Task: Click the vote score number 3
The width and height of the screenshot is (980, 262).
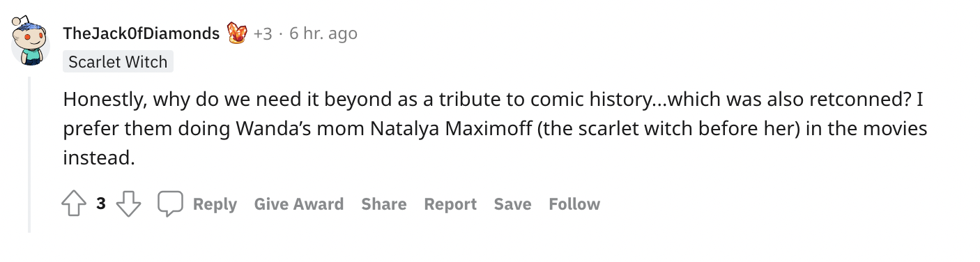Action: point(101,203)
